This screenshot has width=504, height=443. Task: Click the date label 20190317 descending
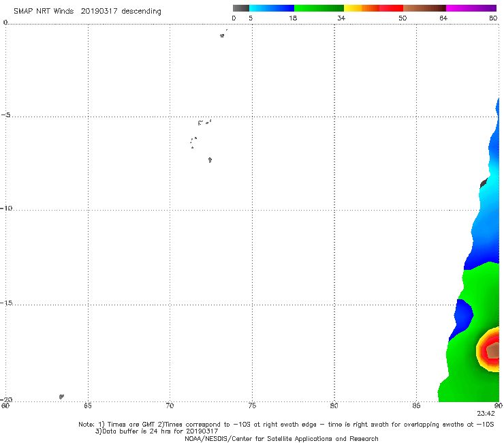(x=121, y=11)
